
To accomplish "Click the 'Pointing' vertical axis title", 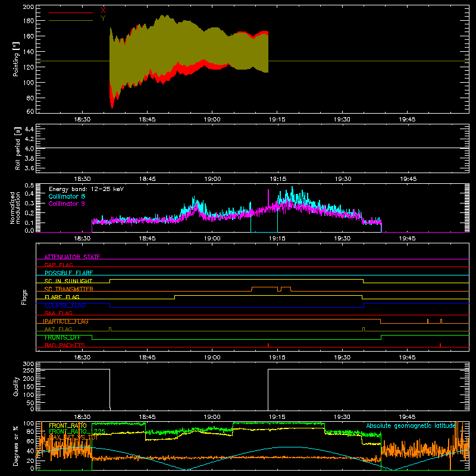I will point(16,59).
